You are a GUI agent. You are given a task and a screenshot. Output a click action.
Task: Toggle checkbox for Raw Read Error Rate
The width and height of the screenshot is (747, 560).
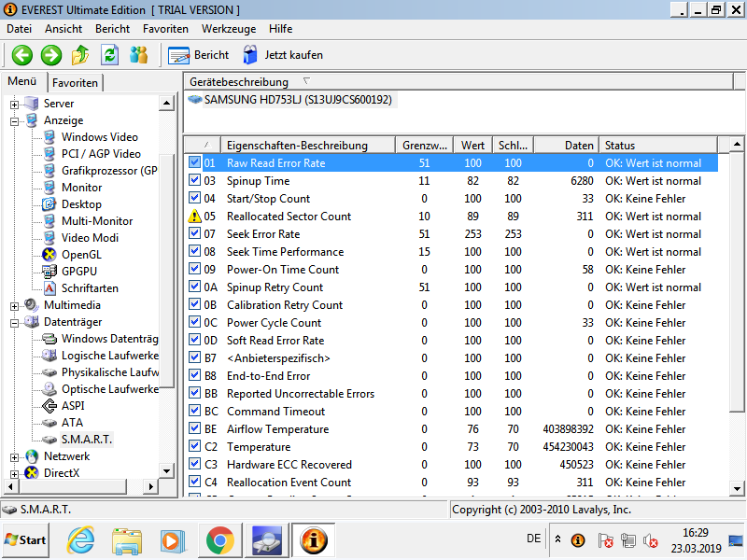(194, 162)
